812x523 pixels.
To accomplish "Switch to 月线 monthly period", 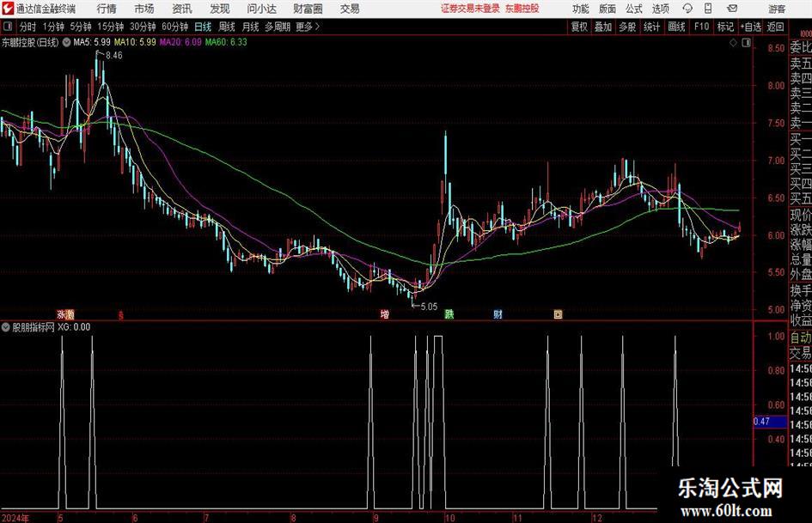I will tap(251, 27).
